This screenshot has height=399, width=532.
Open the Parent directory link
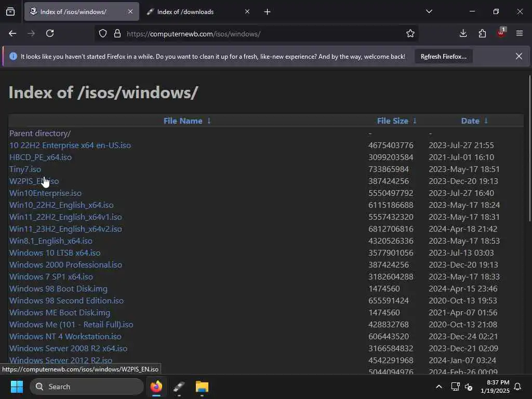point(40,134)
